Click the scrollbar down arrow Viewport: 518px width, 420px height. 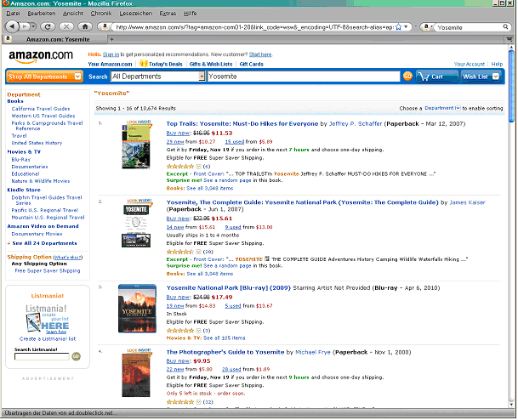click(511, 404)
